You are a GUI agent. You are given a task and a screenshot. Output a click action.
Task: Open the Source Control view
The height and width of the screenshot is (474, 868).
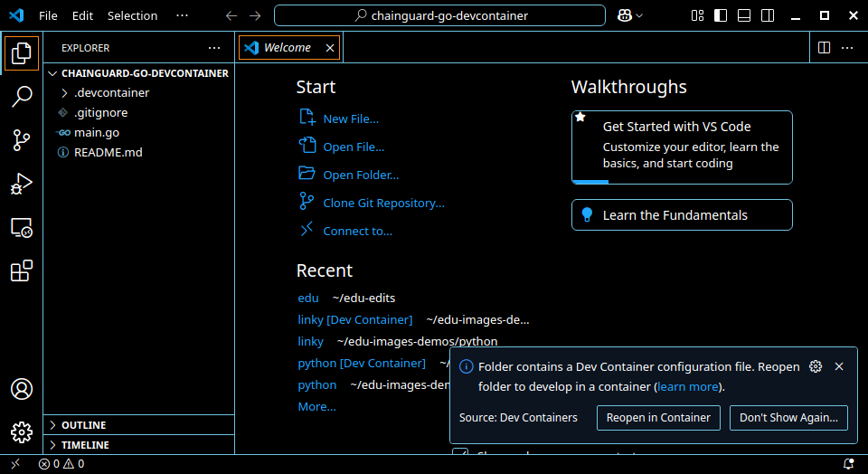(x=22, y=139)
